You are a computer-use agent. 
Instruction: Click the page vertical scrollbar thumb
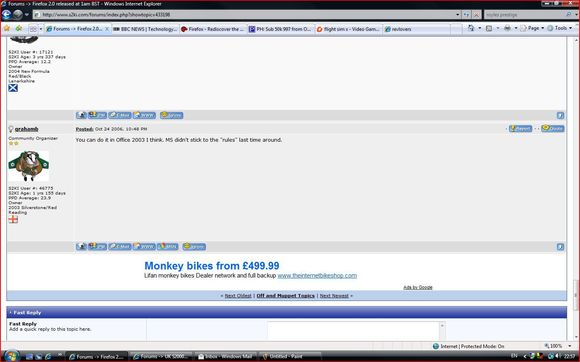point(576,295)
